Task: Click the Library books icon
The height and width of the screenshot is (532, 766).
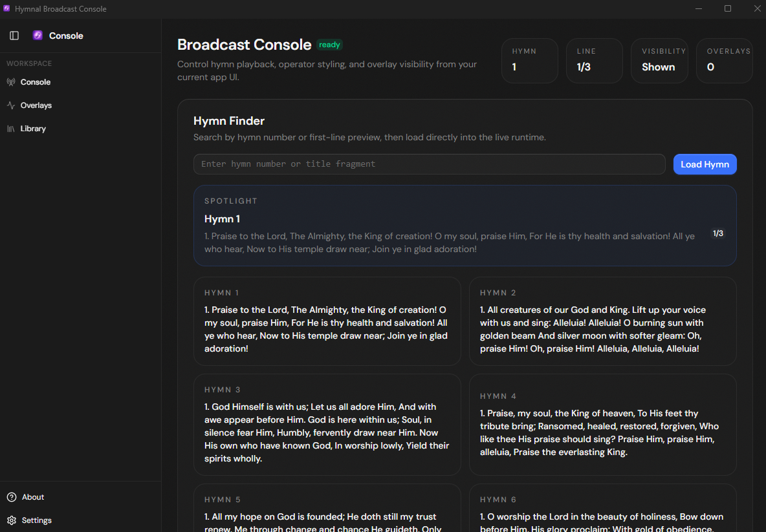Action: pos(11,129)
